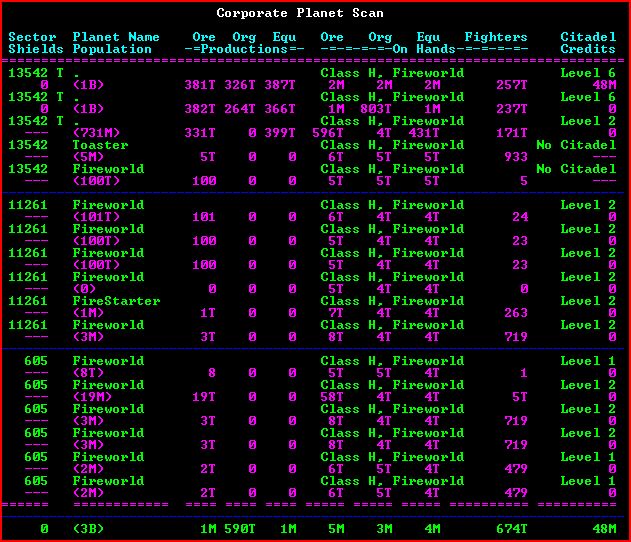This screenshot has height=542, width=631.
Task: Click the Toaster planet name
Action: (x=100, y=145)
